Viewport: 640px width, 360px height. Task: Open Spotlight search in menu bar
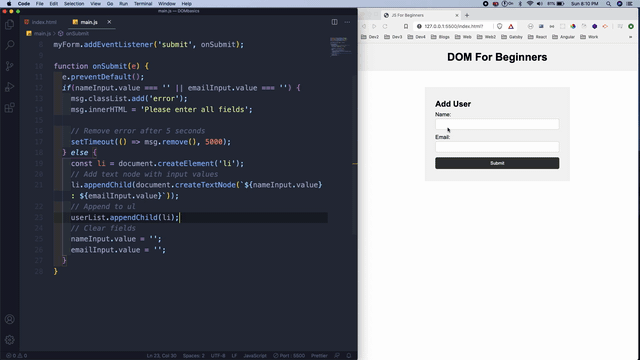609,4
